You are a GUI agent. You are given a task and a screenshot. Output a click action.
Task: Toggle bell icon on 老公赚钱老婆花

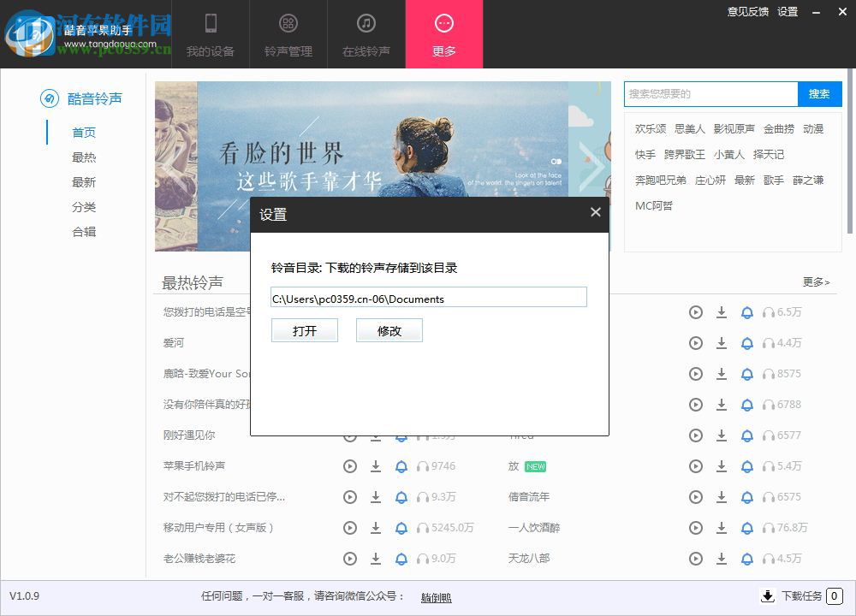tap(401, 559)
